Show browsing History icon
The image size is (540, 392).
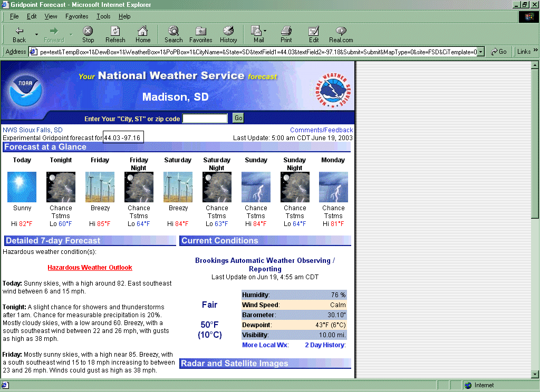point(228,31)
